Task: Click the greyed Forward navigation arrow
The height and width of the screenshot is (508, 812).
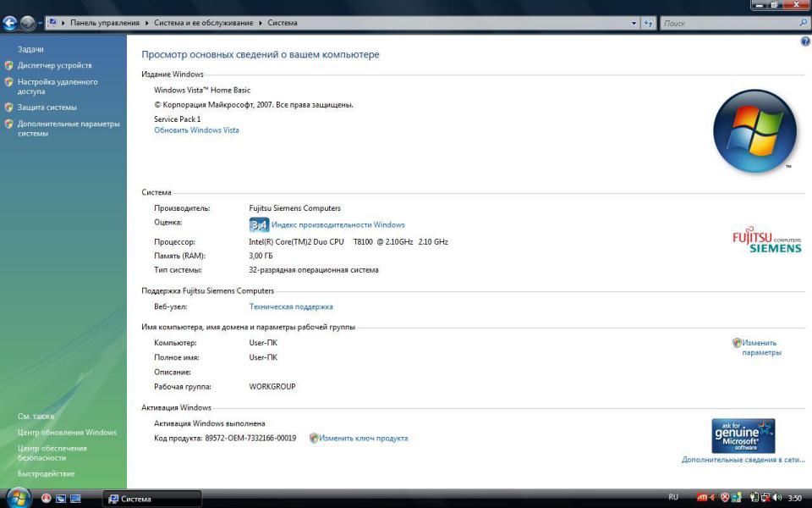Action: point(27,23)
